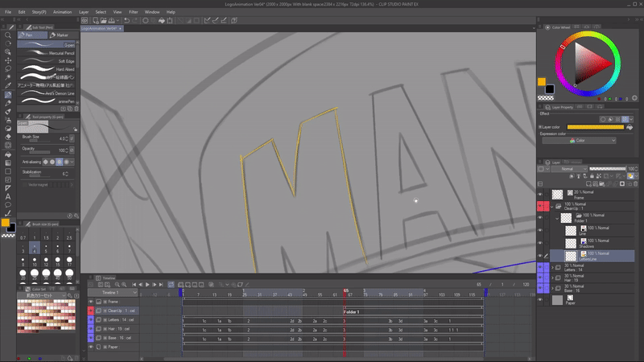Open the blending mode Normal dropdown
This screenshot has width=644, height=362.
point(569,169)
